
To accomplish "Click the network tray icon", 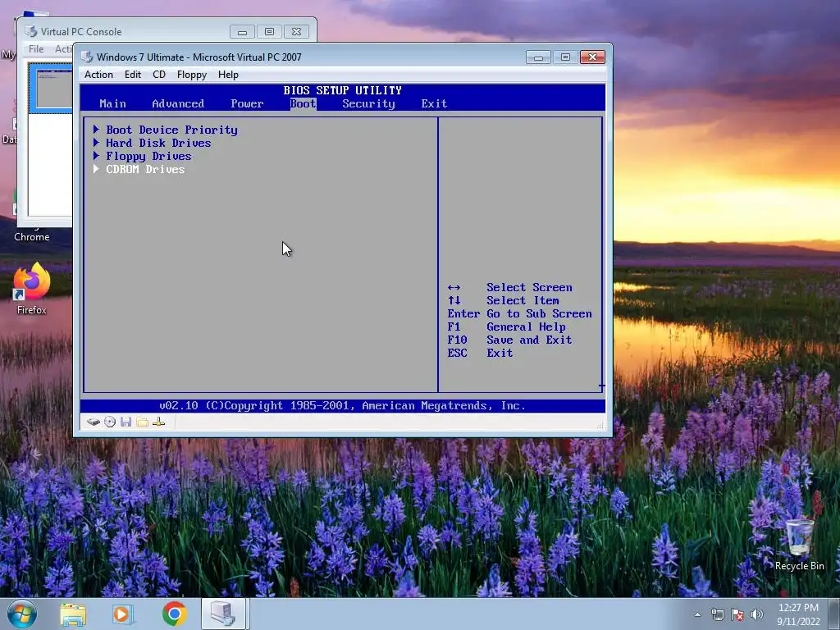I will (717, 614).
